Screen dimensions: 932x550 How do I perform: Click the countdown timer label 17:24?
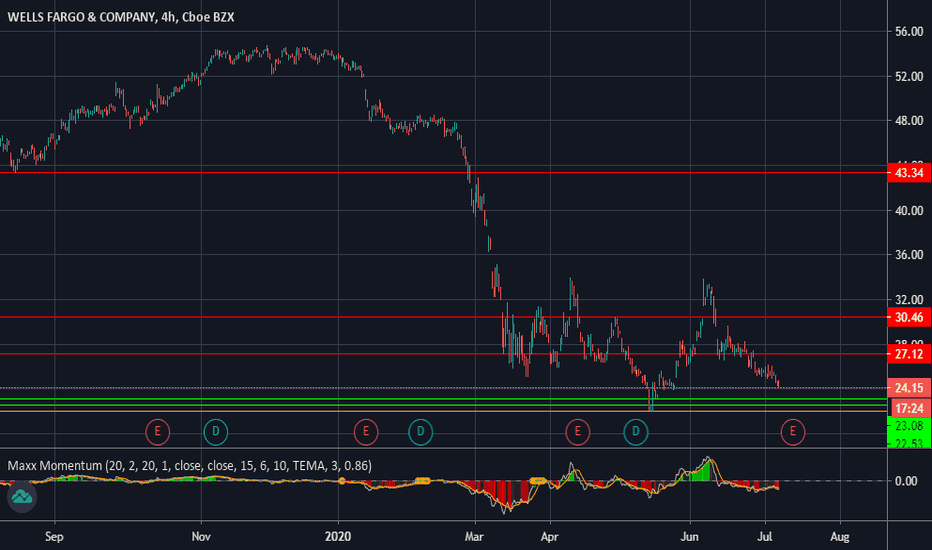(x=909, y=408)
